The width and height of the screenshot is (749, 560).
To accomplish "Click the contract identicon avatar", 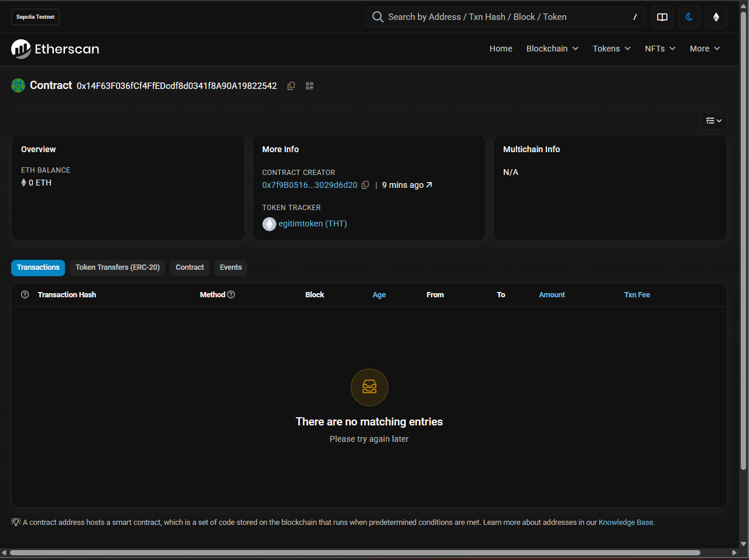I will [18, 85].
